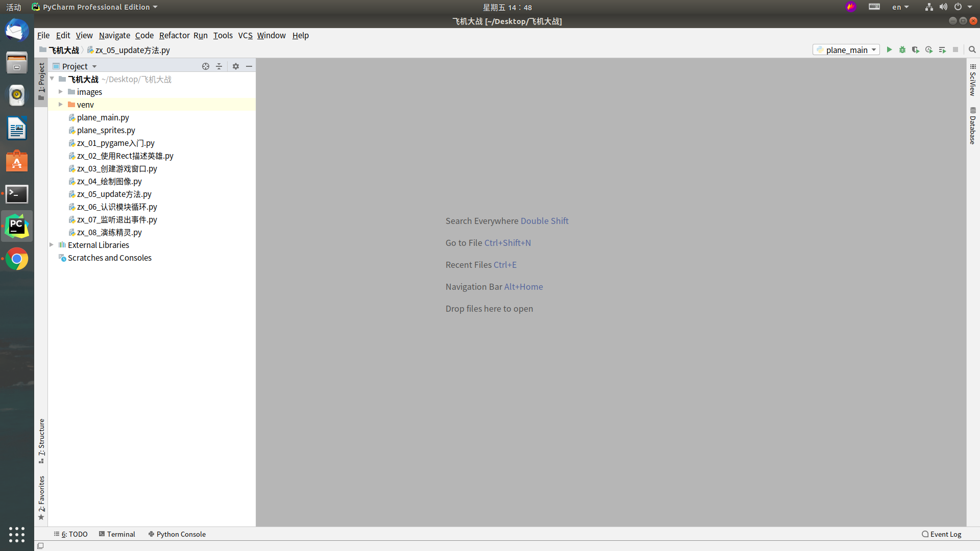
Task: Expand External Libraries node
Action: 52,245
